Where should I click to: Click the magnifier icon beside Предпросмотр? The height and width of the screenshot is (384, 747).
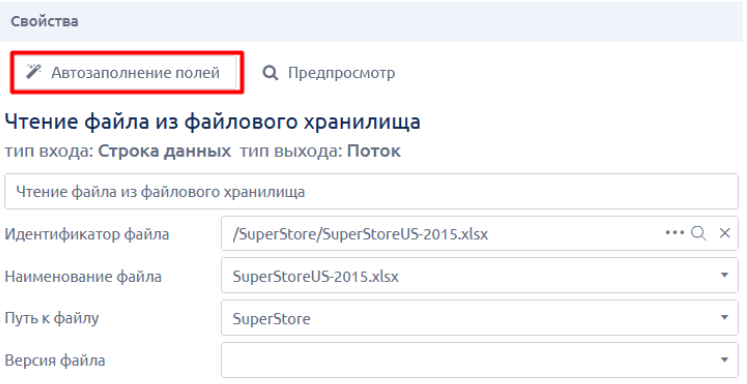pos(270,73)
